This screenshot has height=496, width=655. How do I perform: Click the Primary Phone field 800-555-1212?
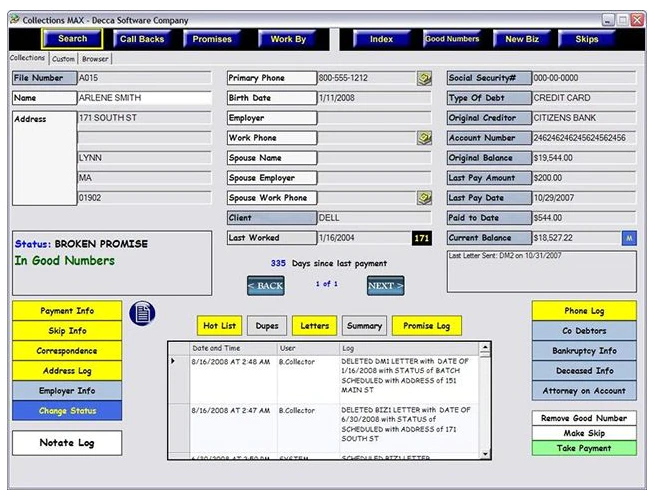pos(367,78)
